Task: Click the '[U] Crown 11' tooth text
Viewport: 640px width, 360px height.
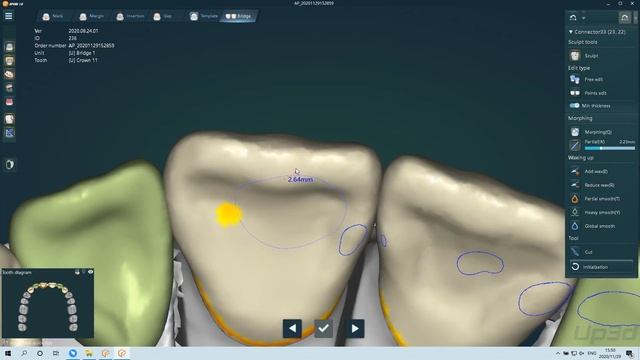Action: coord(83,60)
